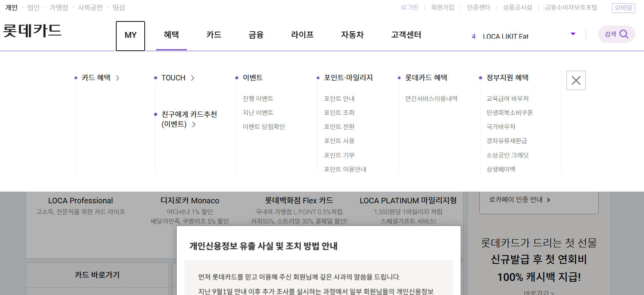This screenshot has height=295, width=644.
Task: Open the 띵샵 link
Action: [119, 7]
